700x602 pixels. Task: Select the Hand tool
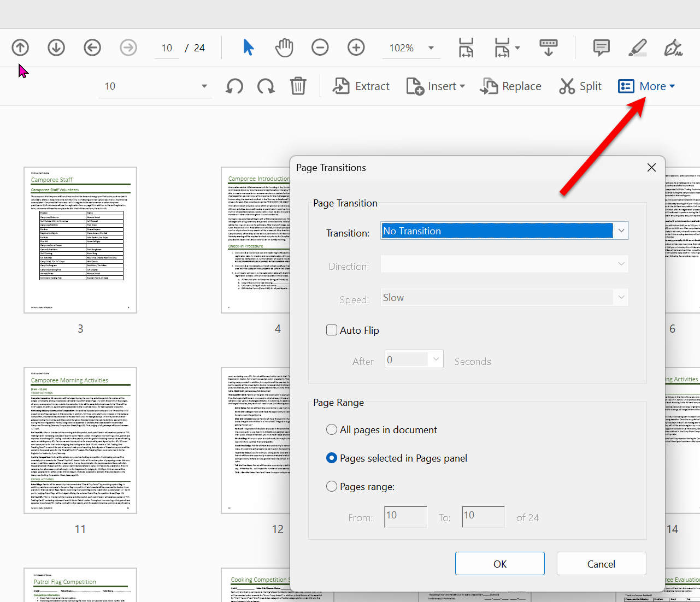click(284, 48)
